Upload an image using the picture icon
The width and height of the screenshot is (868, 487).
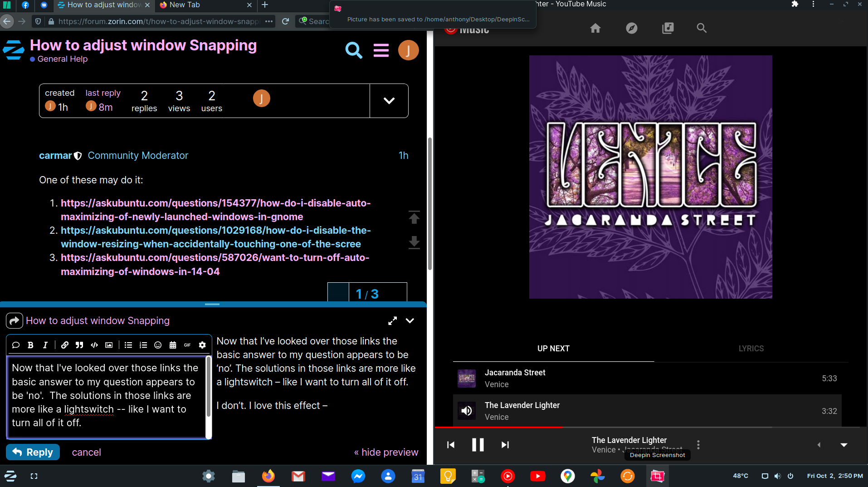click(x=109, y=345)
